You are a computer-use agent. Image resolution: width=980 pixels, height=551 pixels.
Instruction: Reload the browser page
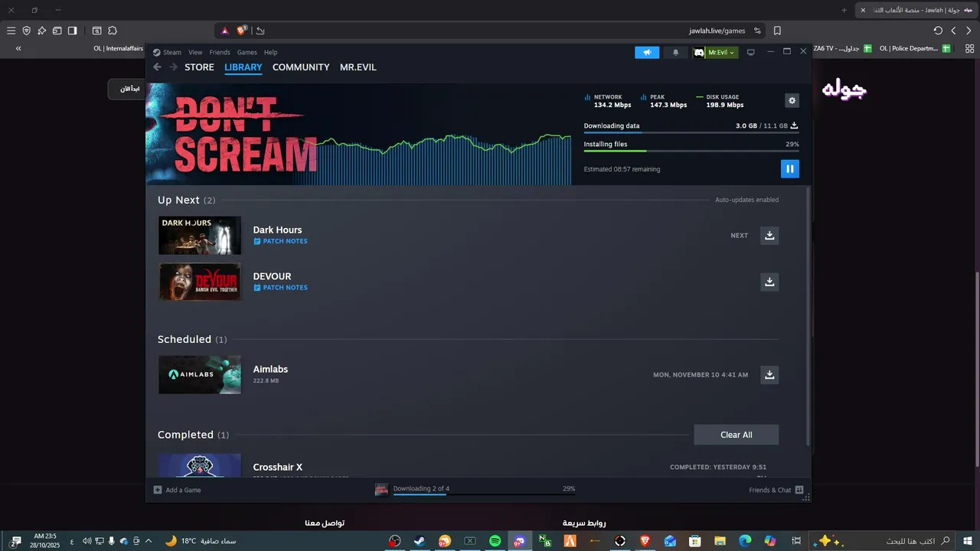click(x=938, y=31)
